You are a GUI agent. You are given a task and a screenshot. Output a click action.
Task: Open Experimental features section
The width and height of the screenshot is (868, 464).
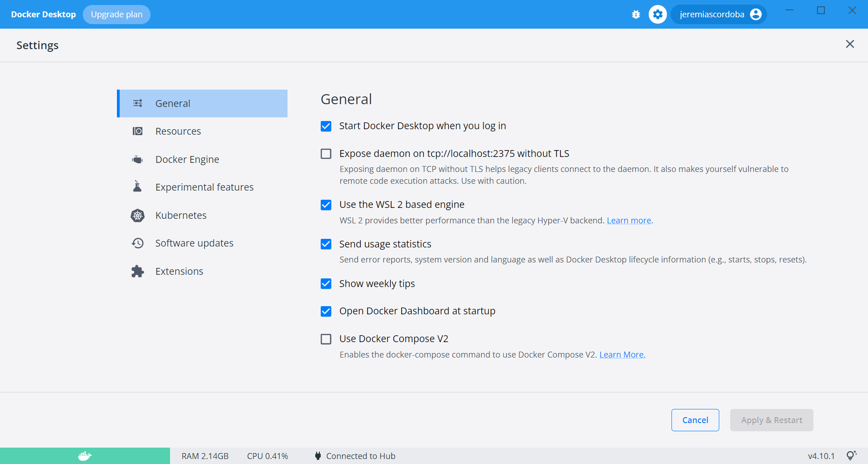click(x=202, y=187)
